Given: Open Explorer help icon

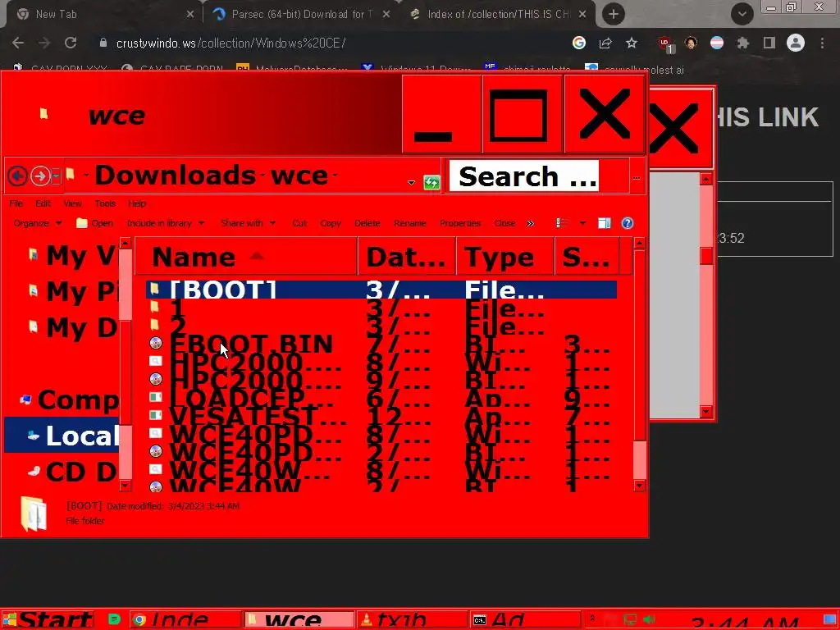Looking at the screenshot, I should click(x=628, y=223).
